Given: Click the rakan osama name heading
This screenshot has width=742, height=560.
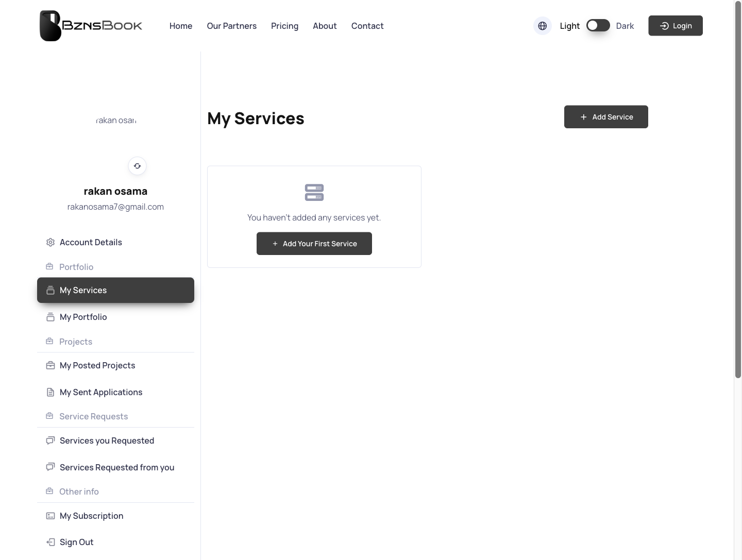Looking at the screenshot, I should tap(115, 191).
